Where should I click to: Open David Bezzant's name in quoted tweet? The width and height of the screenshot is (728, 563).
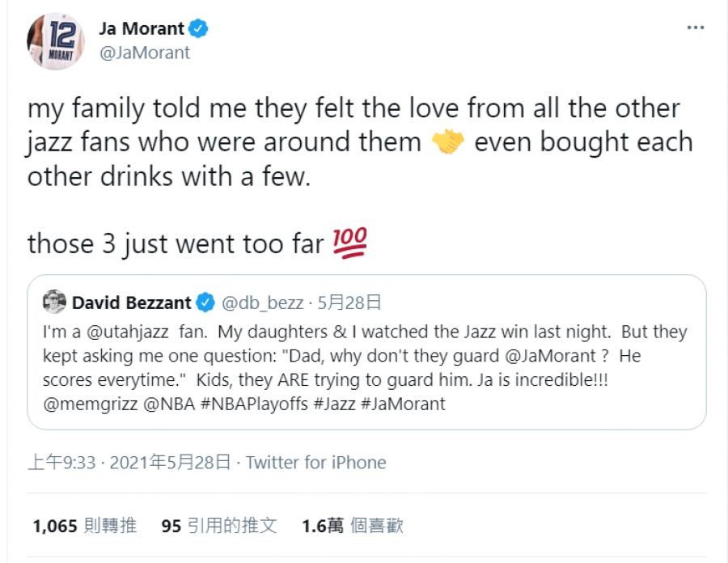(x=131, y=303)
